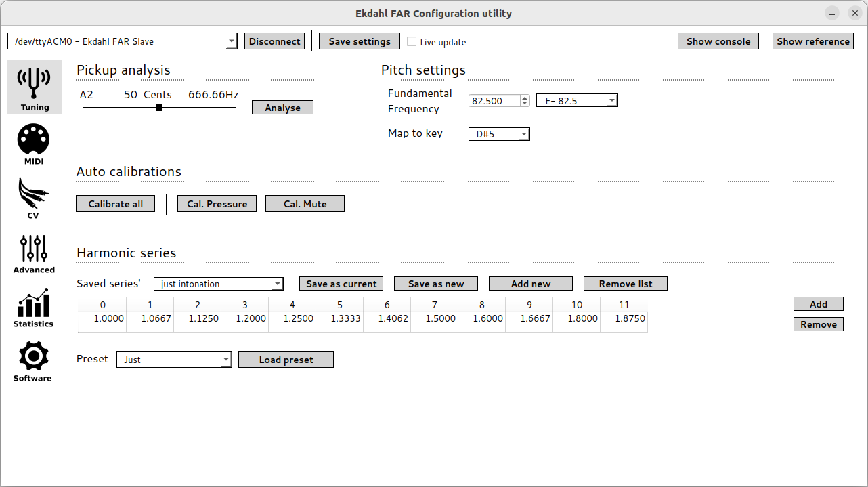
Task: Enable the Live update checkbox
Action: click(412, 42)
